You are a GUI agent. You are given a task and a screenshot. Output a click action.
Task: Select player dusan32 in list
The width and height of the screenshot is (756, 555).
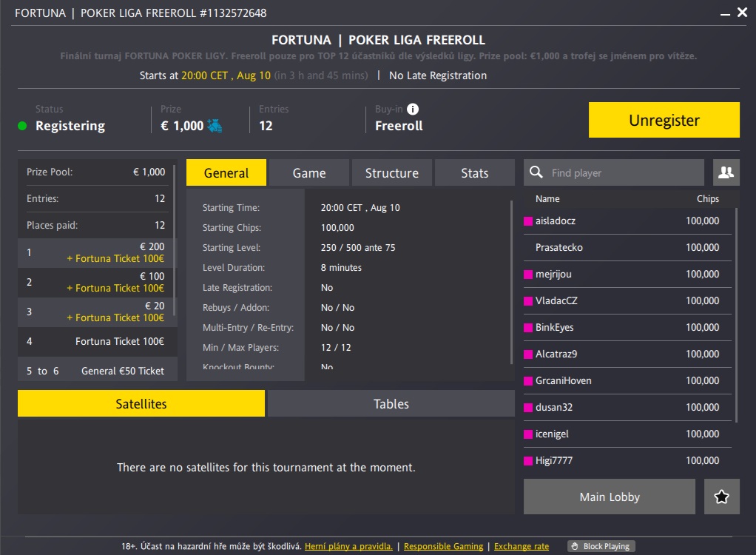click(x=628, y=407)
